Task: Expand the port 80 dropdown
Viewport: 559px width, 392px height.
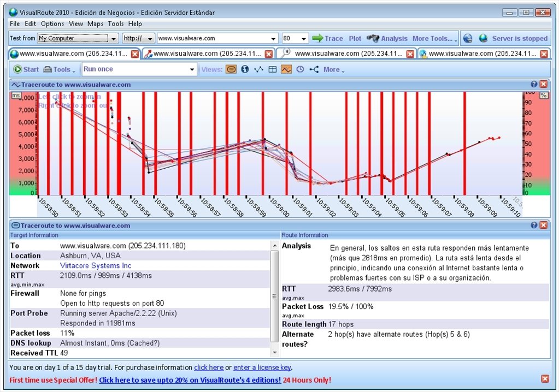Action: (x=304, y=38)
